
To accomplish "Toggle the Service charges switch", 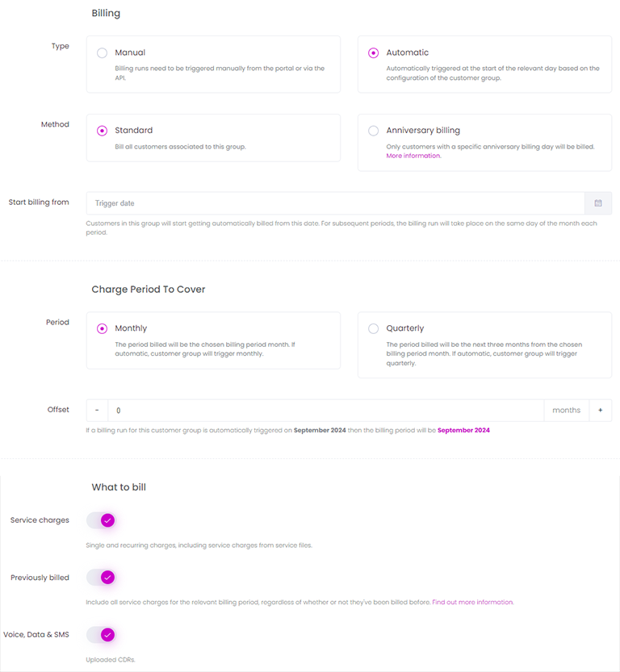I will (101, 520).
